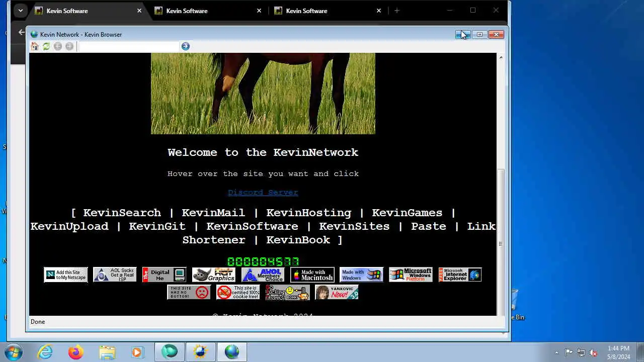Open KevinSearch site link
The width and height of the screenshot is (644, 362).
pyautogui.click(x=122, y=213)
